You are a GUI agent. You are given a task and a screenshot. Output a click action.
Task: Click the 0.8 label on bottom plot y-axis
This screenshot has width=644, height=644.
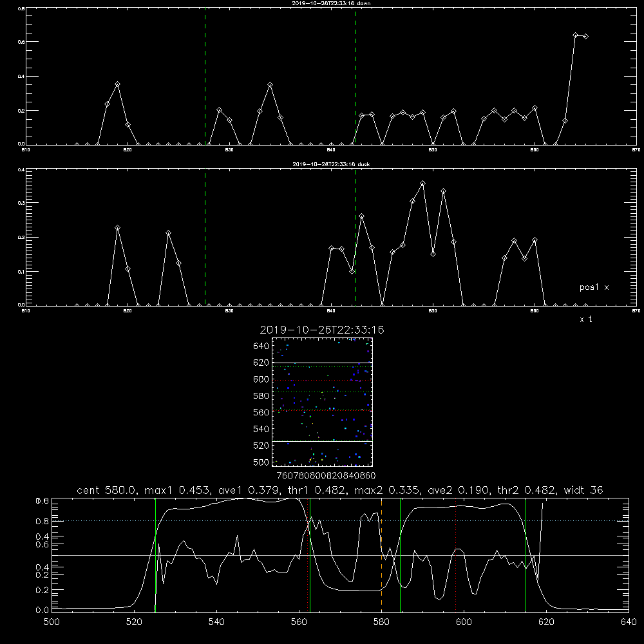43,522
